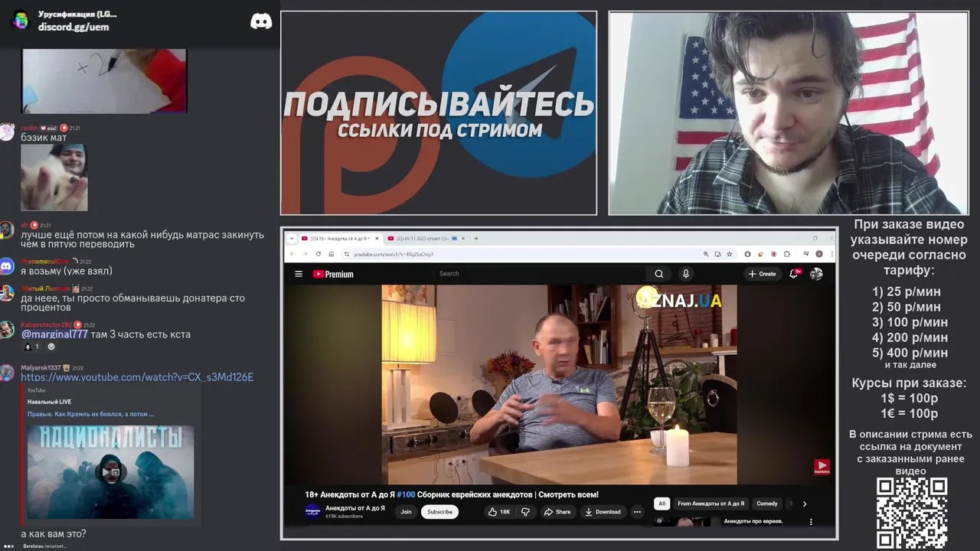
Task: Open the Discord logo icon
Action: [261, 21]
